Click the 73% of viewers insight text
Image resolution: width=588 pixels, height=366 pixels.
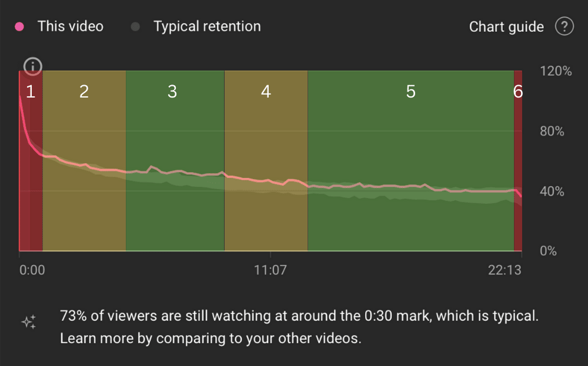[x=299, y=327]
